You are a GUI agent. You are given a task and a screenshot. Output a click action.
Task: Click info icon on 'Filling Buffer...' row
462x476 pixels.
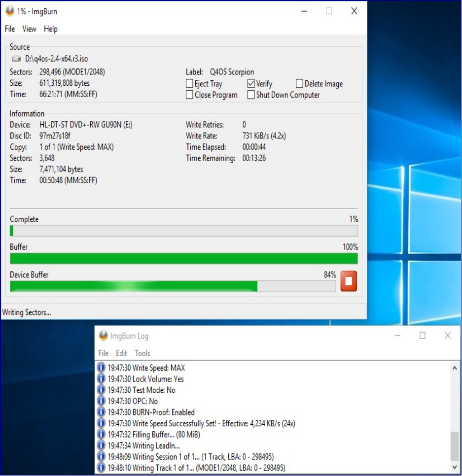point(101,434)
